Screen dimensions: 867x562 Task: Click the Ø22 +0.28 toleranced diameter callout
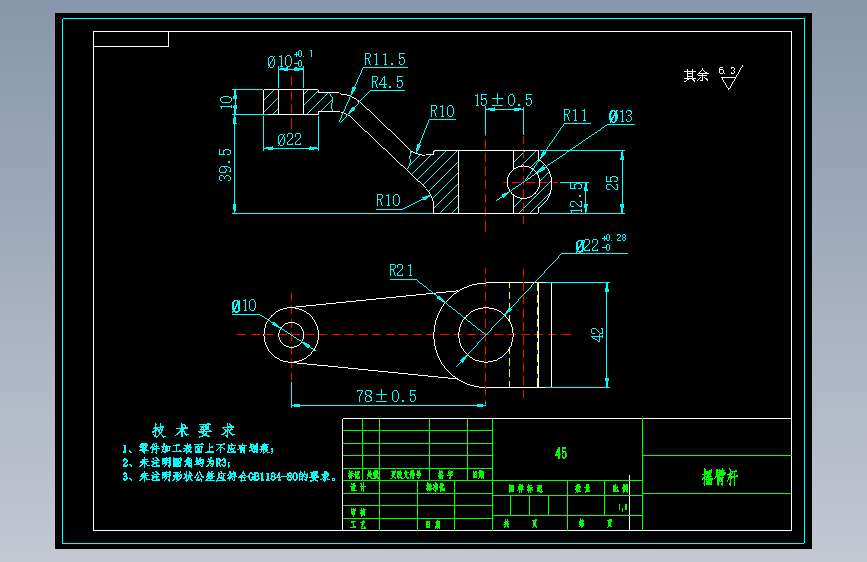pos(600,244)
